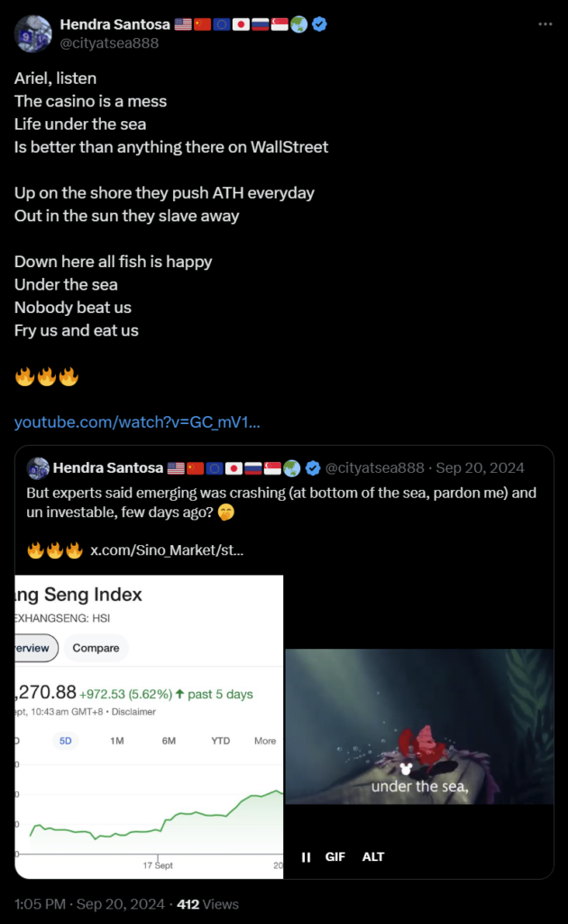Click the Compare button
Image resolution: width=568 pixels, height=924 pixels.
click(x=96, y=648)
